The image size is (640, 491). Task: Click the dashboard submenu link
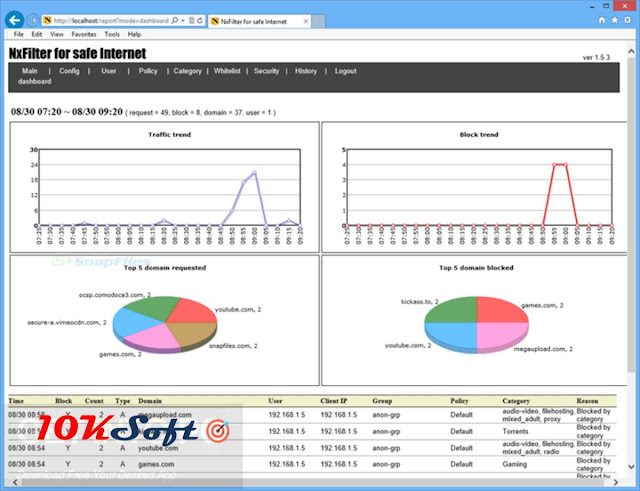(x=34, y=81)
